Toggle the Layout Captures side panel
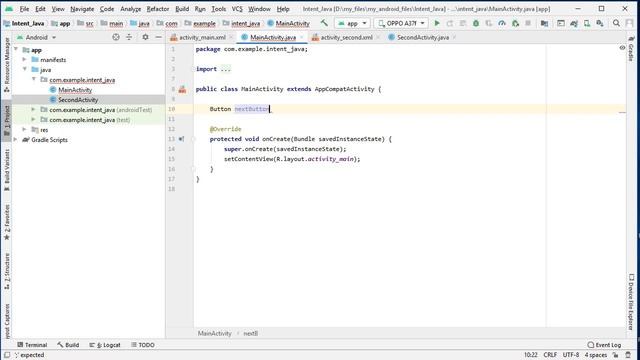Image resolution: width=640 pixels, height=360 pixels. 7,322
